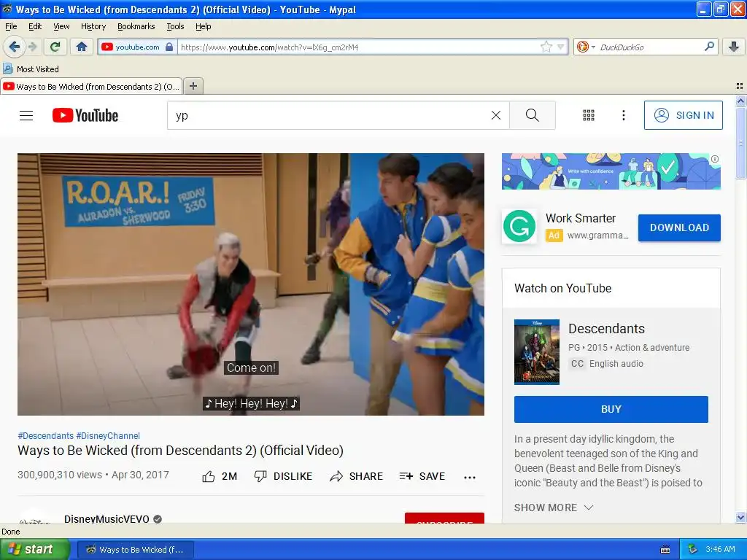Go to the YouTube home logo
The image size is (747, 560).
coord(85,115)
